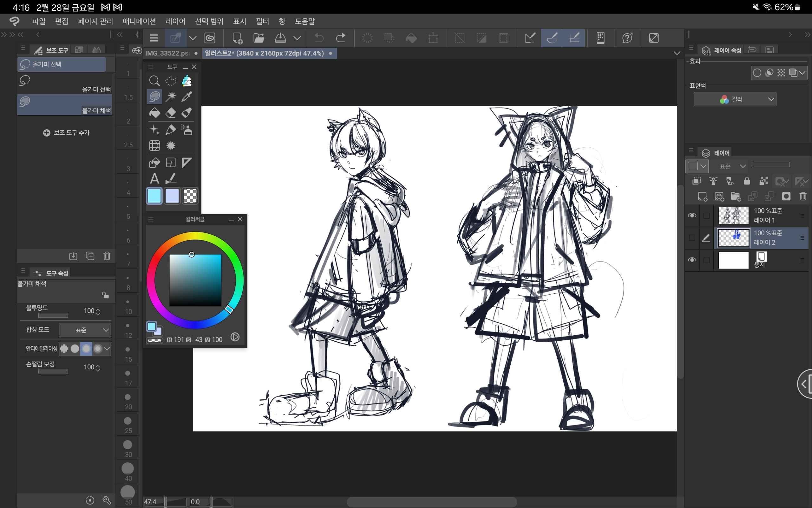Select the Pen tool icon
The image size is (812, 508).
click(171, 130)
